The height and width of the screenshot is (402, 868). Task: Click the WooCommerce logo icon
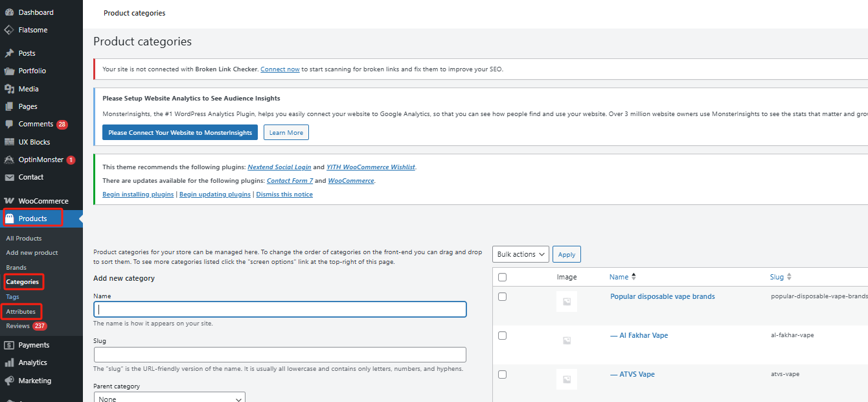[9, 201]
